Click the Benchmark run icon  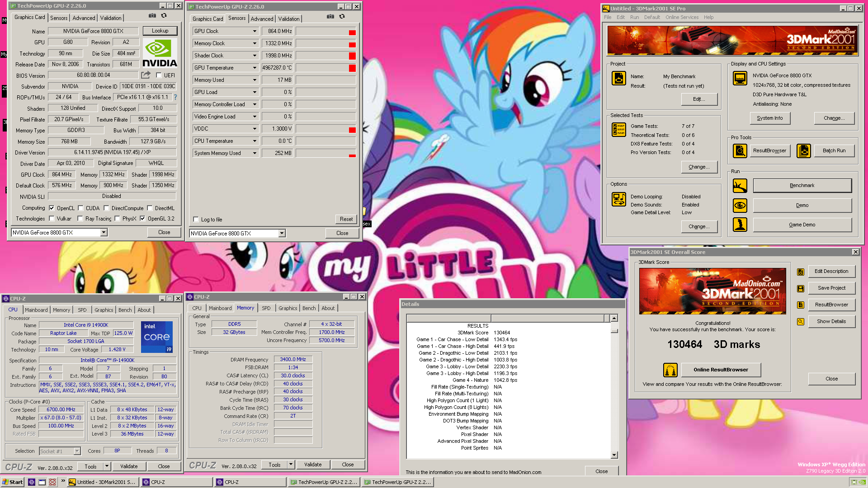tap(740, 186)
